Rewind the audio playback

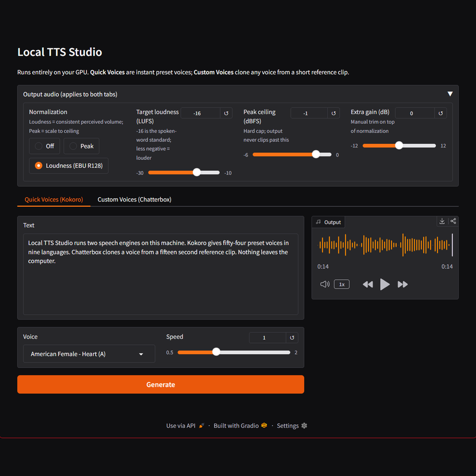tap(368, 284)
